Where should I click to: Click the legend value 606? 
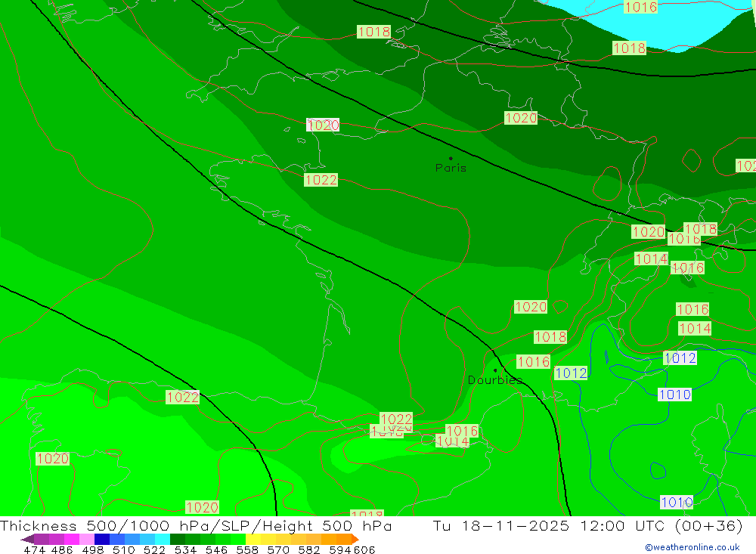[364, 549]
